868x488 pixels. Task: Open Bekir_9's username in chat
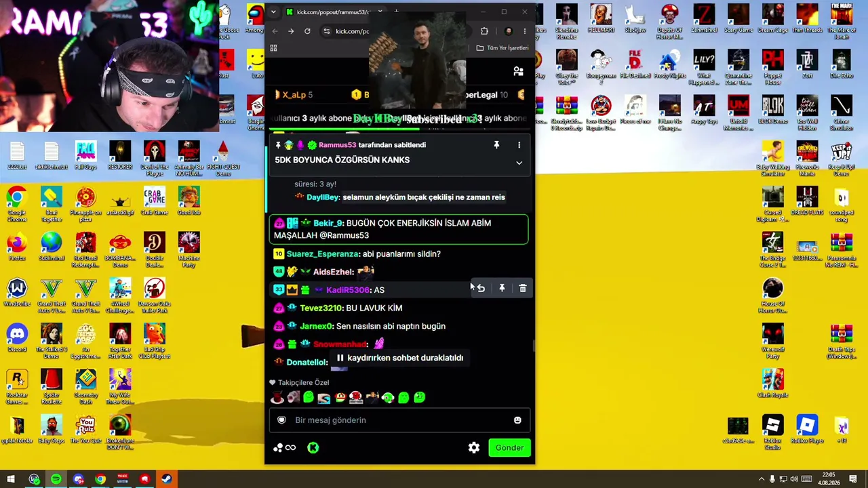click(328, 223)
